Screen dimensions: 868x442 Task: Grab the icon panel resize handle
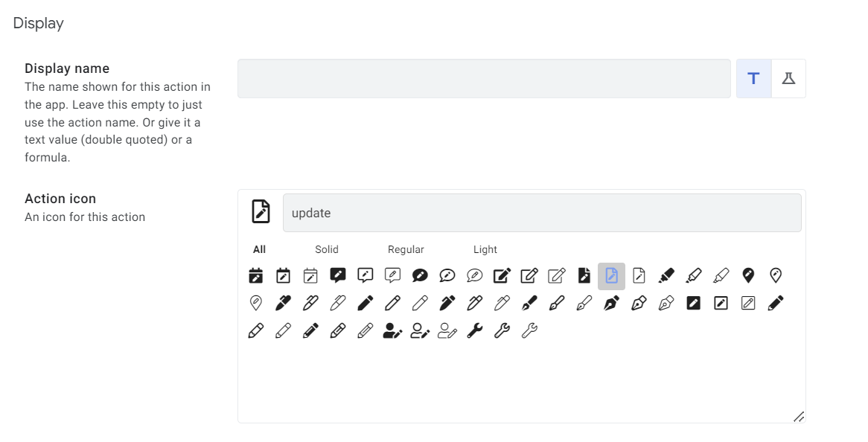coord(798,417)
